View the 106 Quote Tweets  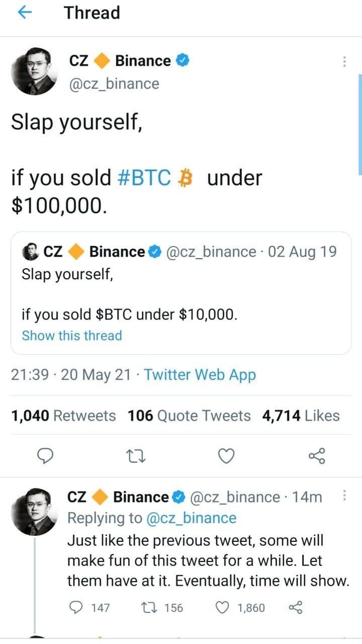coord(189,416)
